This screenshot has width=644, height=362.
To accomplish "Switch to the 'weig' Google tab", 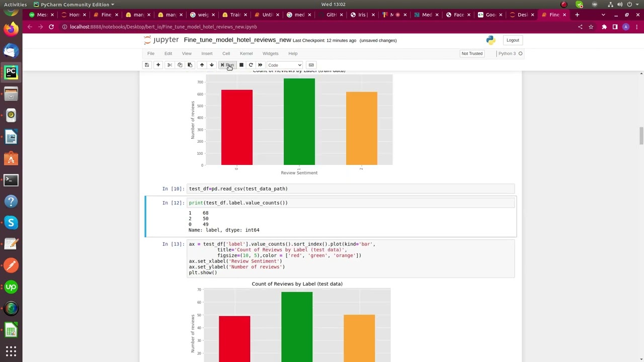I will [203, 15].
